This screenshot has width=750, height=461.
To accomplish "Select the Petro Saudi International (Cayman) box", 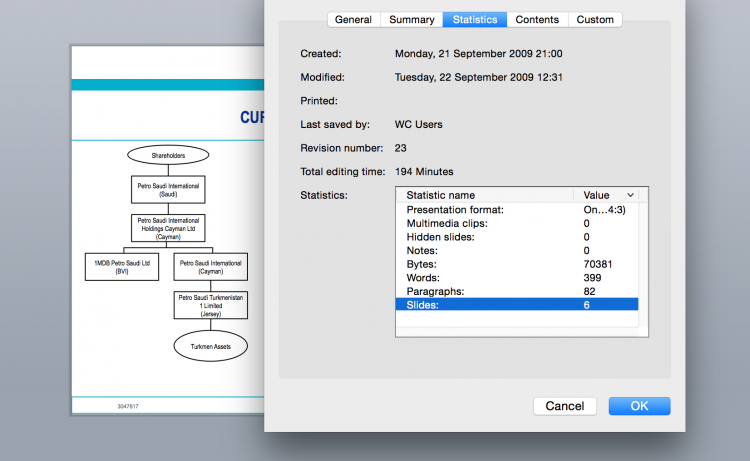I will coord(210,267).
